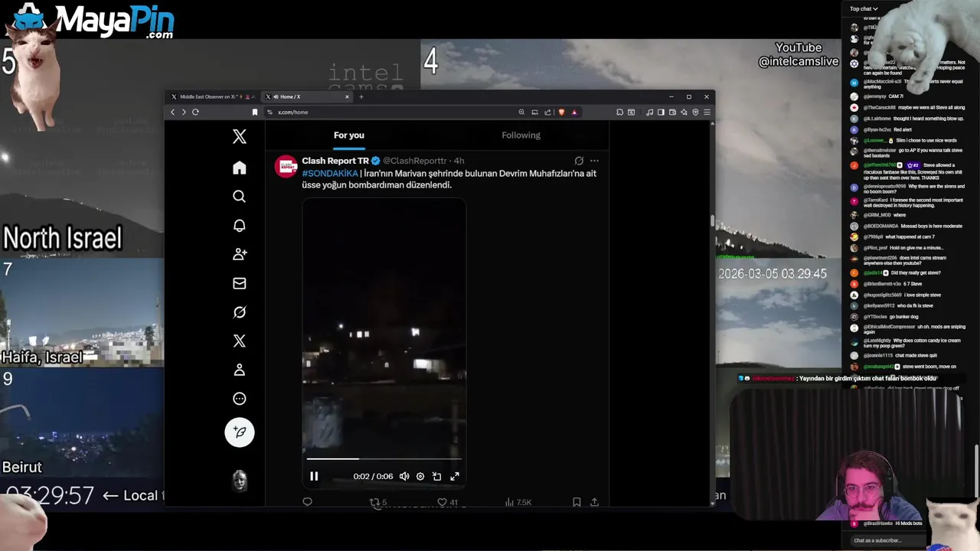Go to X Home icon
Viewport: 980px width, 551px height.
point(240,168)
